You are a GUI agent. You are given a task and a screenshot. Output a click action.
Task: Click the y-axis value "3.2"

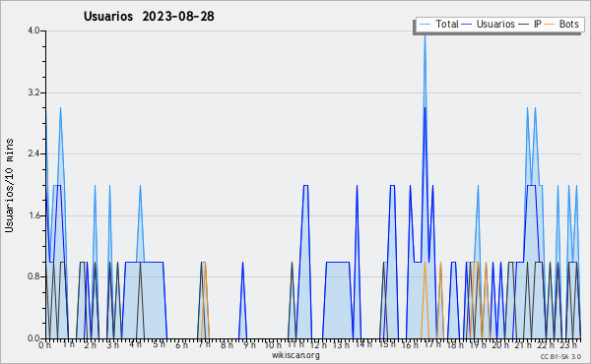click(33, 92)
